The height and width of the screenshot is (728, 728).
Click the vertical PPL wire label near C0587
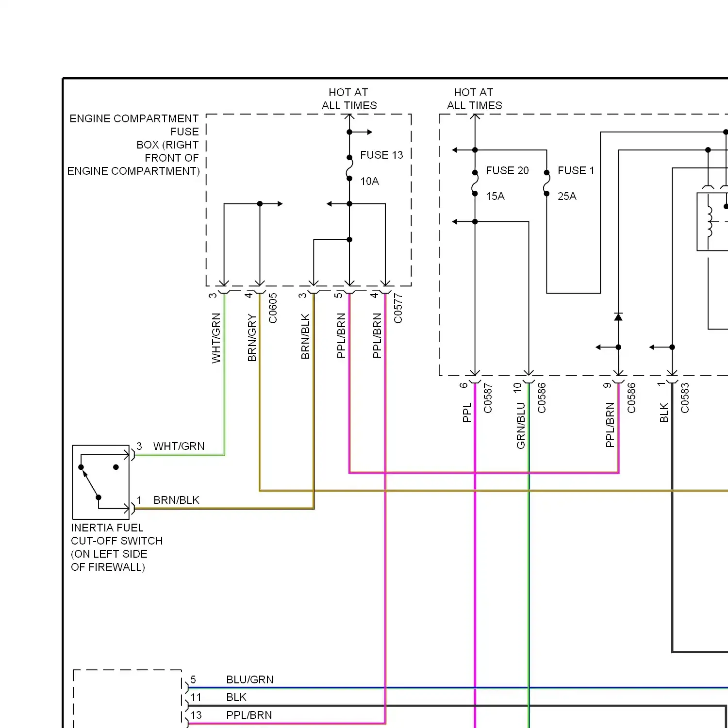click(x=467, y=413)
